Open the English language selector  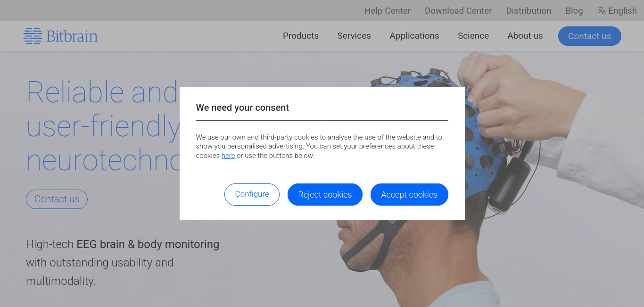[617, 11]
